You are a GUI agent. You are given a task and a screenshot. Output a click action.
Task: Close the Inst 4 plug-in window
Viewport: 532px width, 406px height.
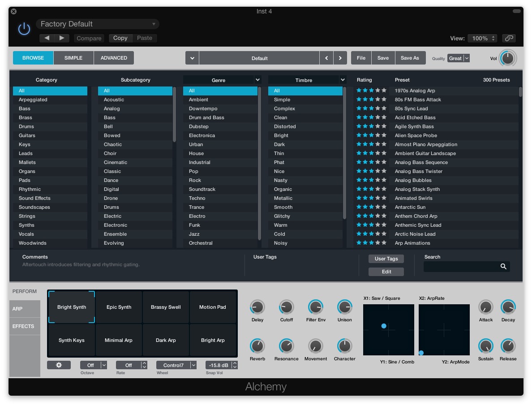pos(13,11)
